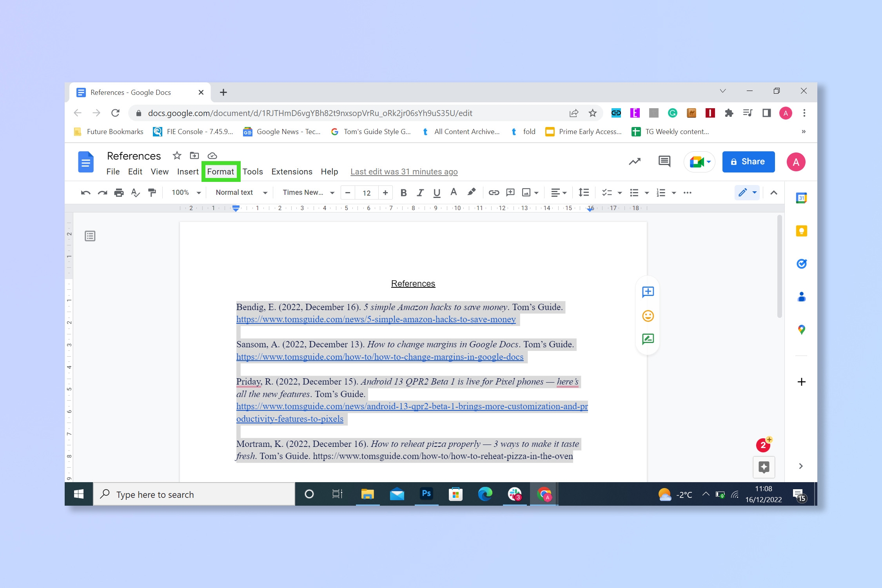Screen dimensions: 882x588
Task: Open the Insert link icon
Action: tap(494, 192)
